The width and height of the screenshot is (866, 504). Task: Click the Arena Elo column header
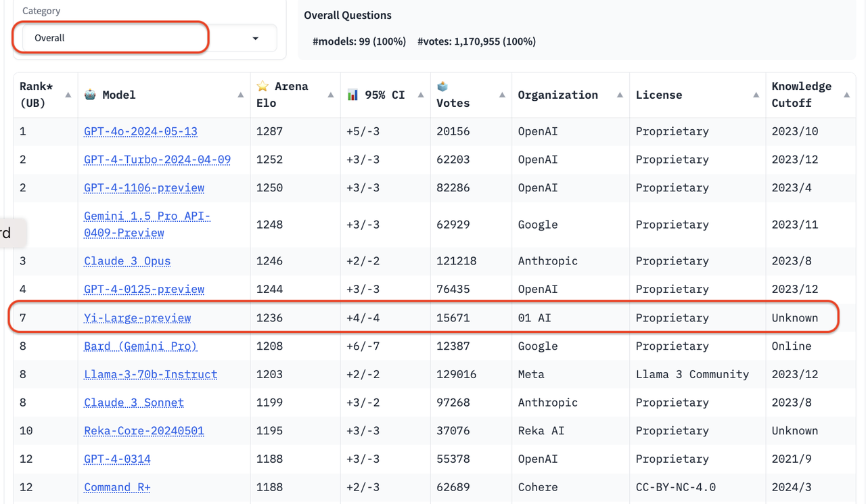[282, 95]
